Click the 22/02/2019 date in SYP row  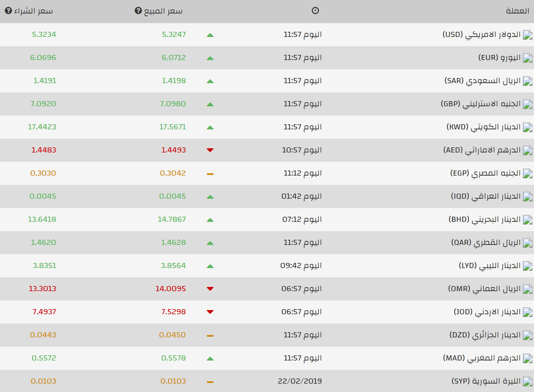tap(300, 381)
